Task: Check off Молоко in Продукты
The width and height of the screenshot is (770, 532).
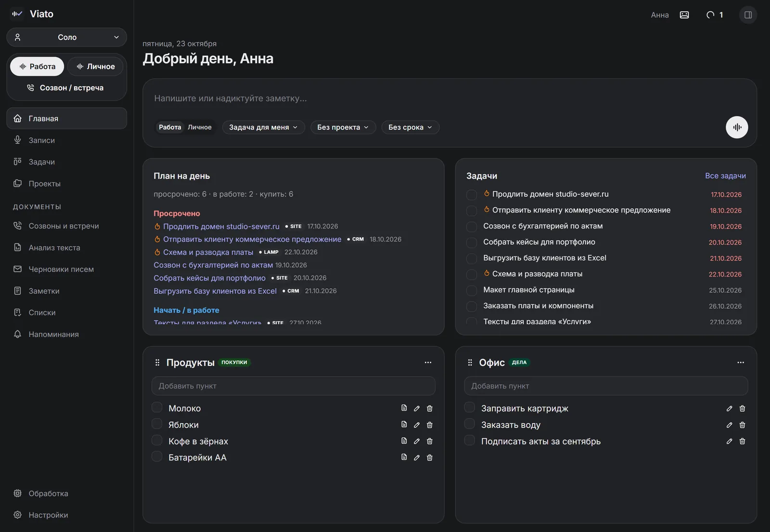Action: (157, 407)
